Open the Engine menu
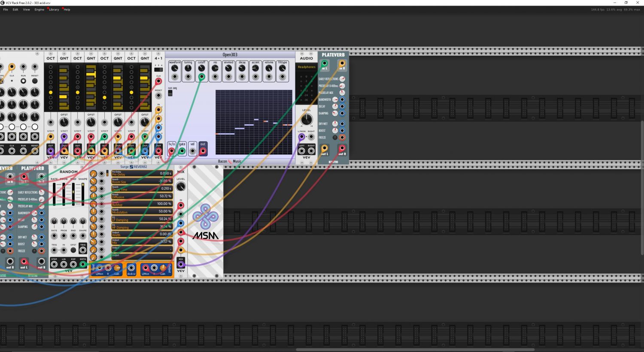Image resolution: width=644 pixels, height=352 pixels. [39, 9]
